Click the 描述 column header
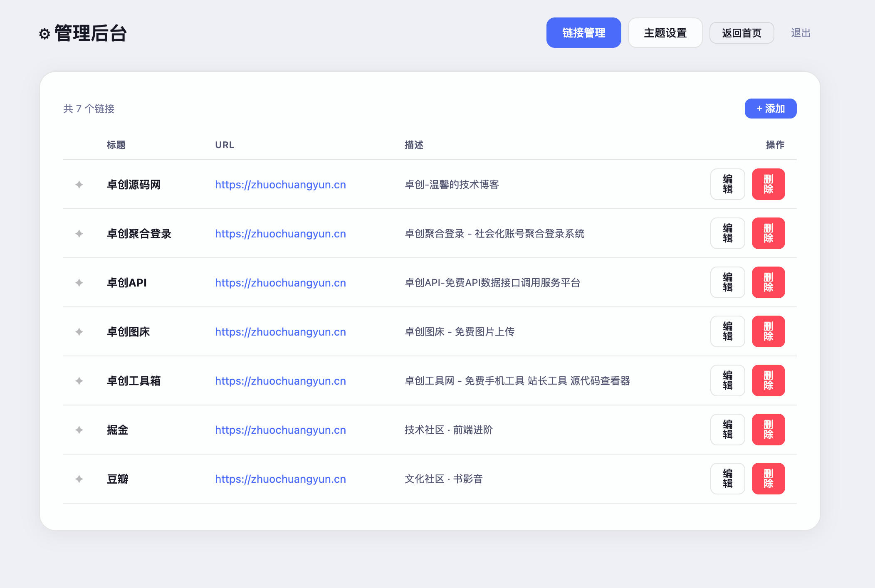The height and width of the screenshot is (588, 875). pyautogui.click(x=414, y=145)
